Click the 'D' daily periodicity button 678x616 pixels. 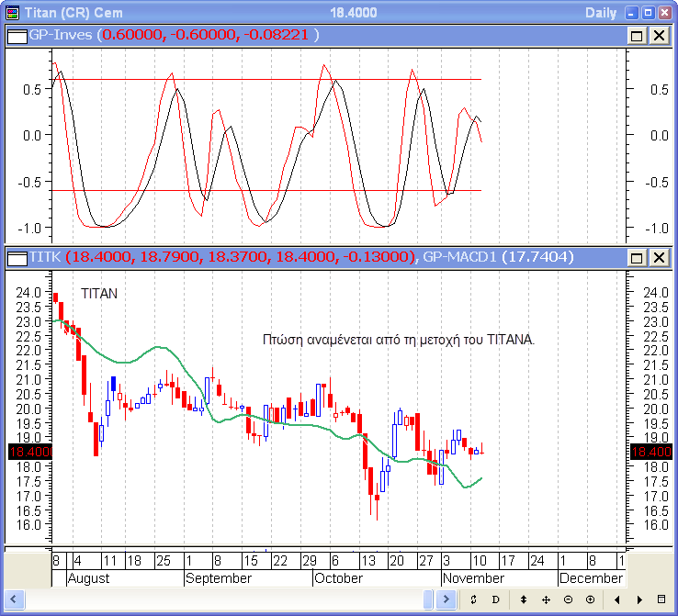495,599
